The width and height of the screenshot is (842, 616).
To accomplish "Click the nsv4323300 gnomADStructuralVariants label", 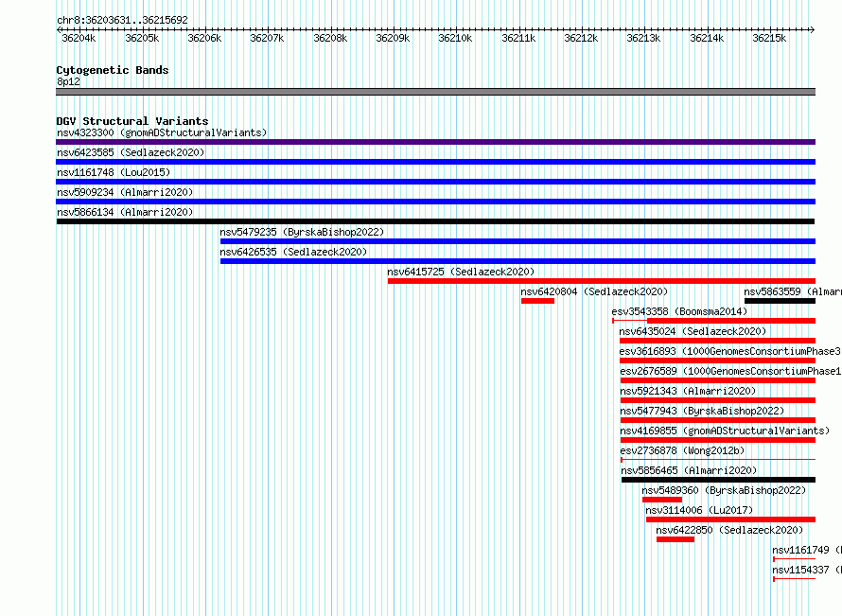I will pyautogui.click(x=162, y=132).
